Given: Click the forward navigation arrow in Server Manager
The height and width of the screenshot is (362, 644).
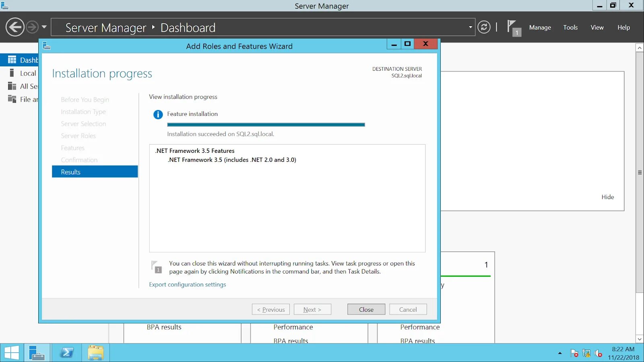Looking at the screenshot, I should click(32, 27).
